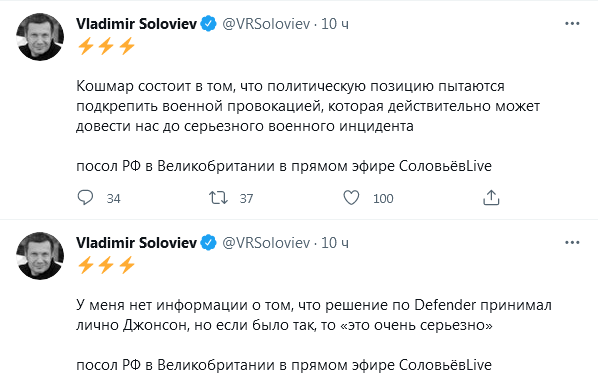Image resolution: width=598 pixels, height=375 pixels.
Task: Click verified badge in the second tweet
Action: [x=208, y=243]
